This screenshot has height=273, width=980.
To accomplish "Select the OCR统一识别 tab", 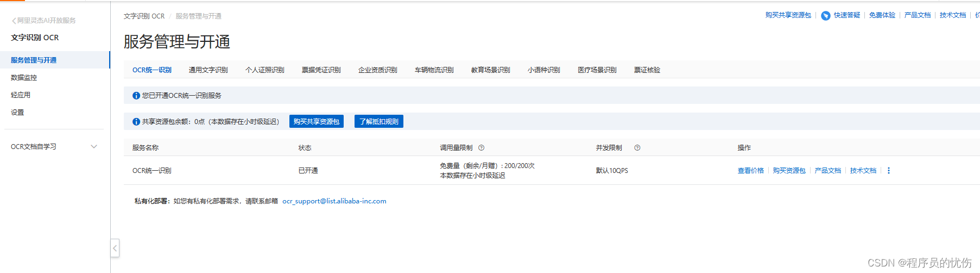I will coord(152,70).
